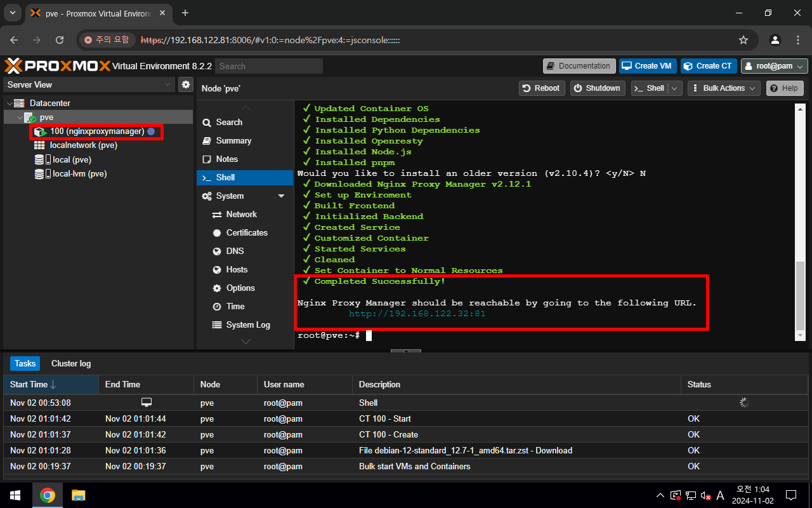
Task: Open File Explorer from the taskbar
Action: click(x=78, y=495)
